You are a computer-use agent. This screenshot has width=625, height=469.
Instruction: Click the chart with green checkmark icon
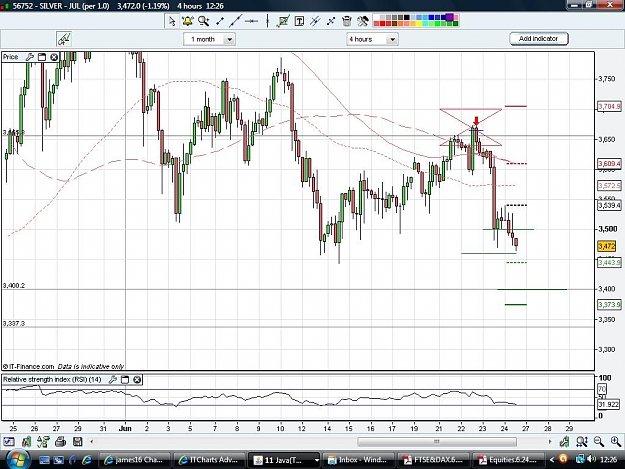pyautogui.click(x=283, y=21)
